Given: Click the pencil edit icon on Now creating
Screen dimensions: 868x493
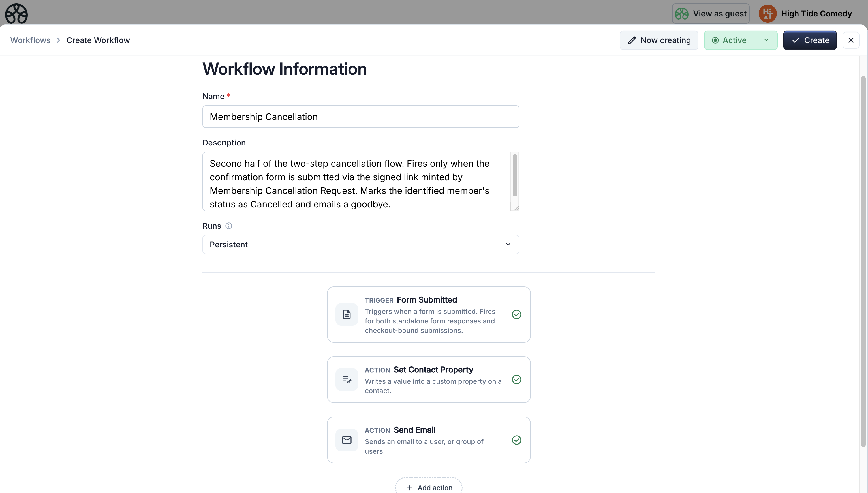Looking at the screenshot, I should [x=632, y=40].
